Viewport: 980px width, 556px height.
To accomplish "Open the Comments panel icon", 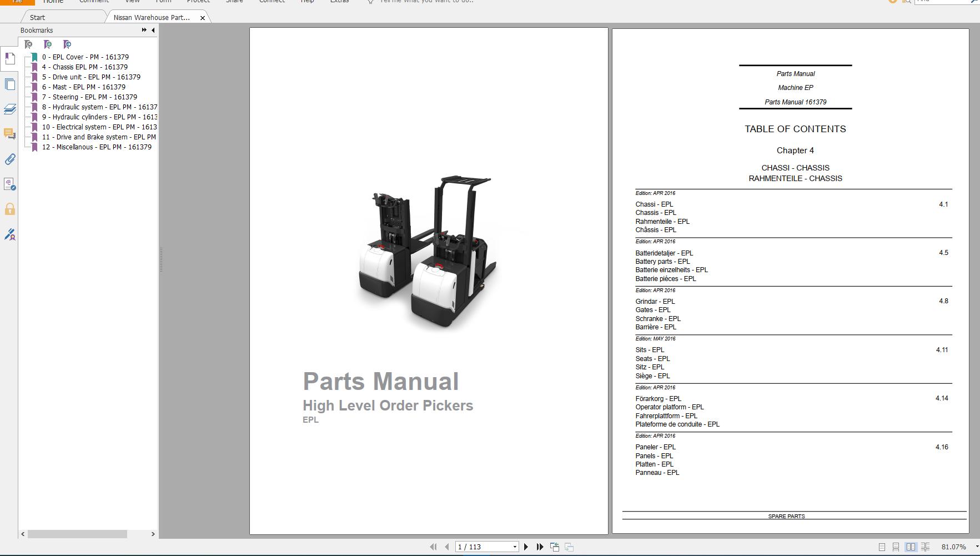I will [9, 134].
